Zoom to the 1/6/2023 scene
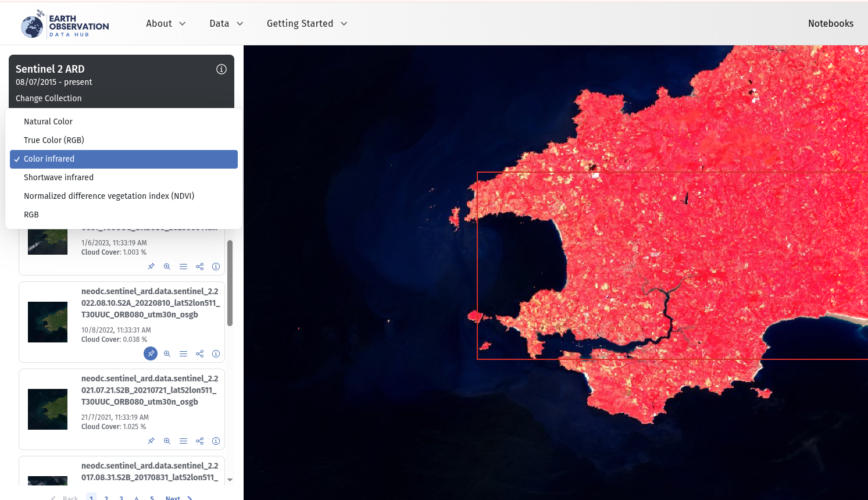 coord(167,266)
